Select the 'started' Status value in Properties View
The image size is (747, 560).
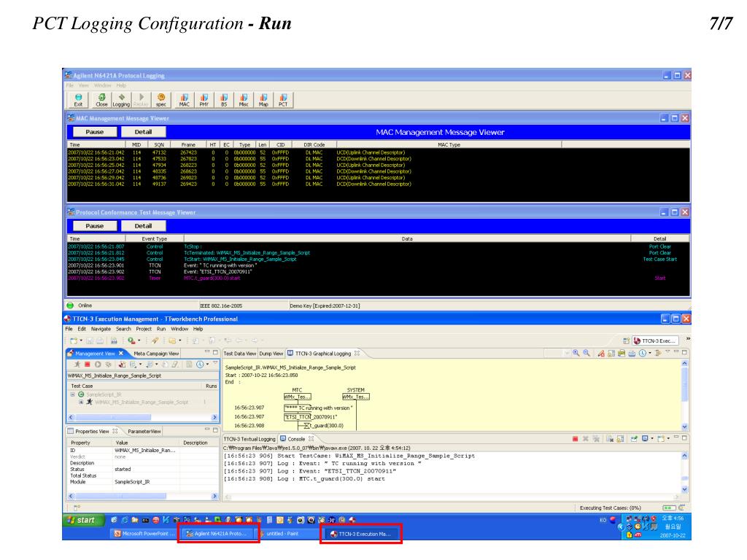tap(123, 469)
